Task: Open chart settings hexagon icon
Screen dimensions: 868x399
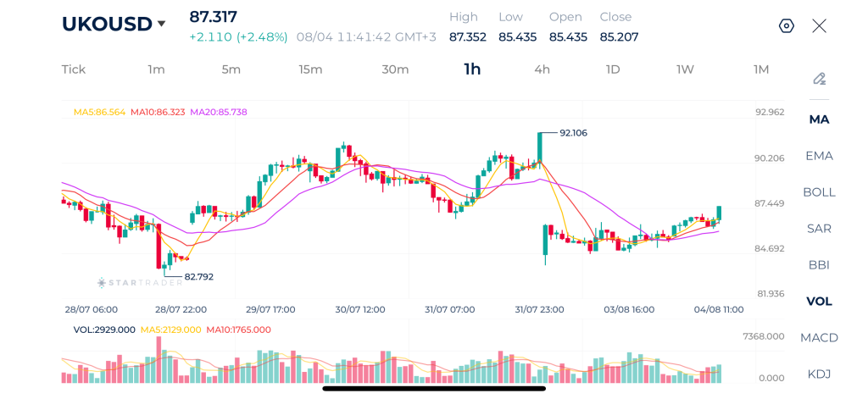Action: point(786,26)
